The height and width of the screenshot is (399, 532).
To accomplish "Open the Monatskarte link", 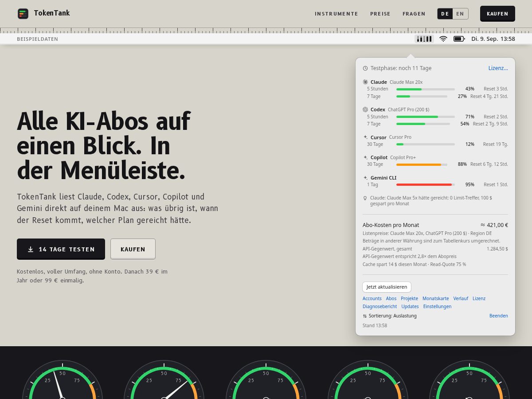I will tap(436, 299).
